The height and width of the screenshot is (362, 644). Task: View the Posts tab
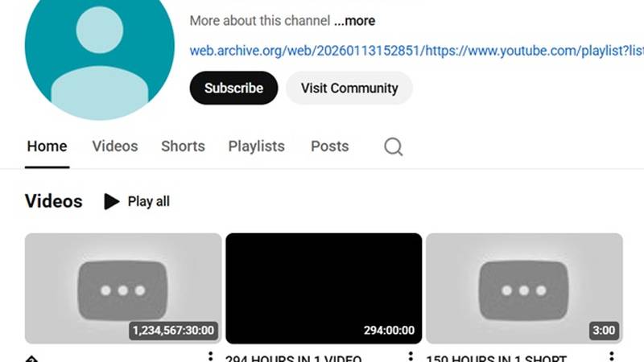click(329, 146)
